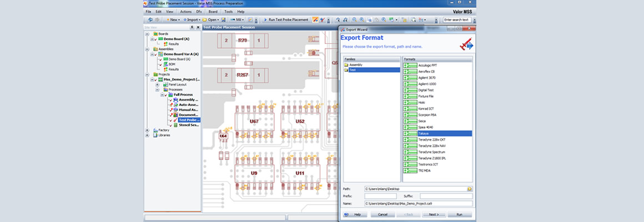Open the DFx menu
The width and height of the screenshot is (644, 222).
click(199, 12)
